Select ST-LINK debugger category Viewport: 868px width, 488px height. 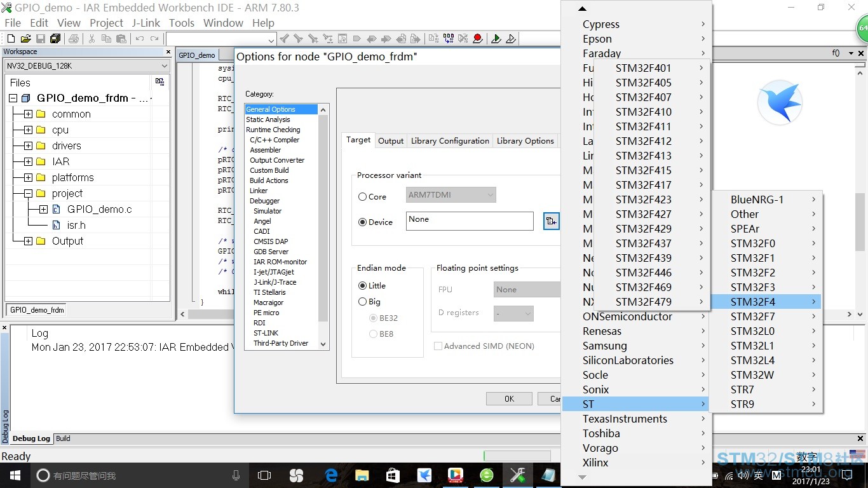[x=266, y=333]
